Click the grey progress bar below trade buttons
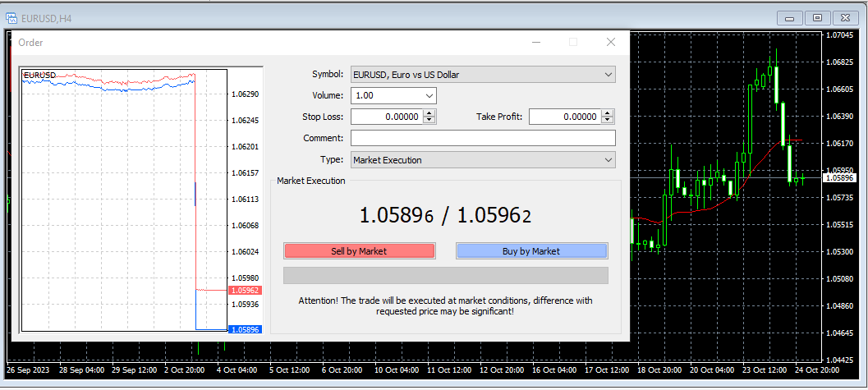 point(445,275)
